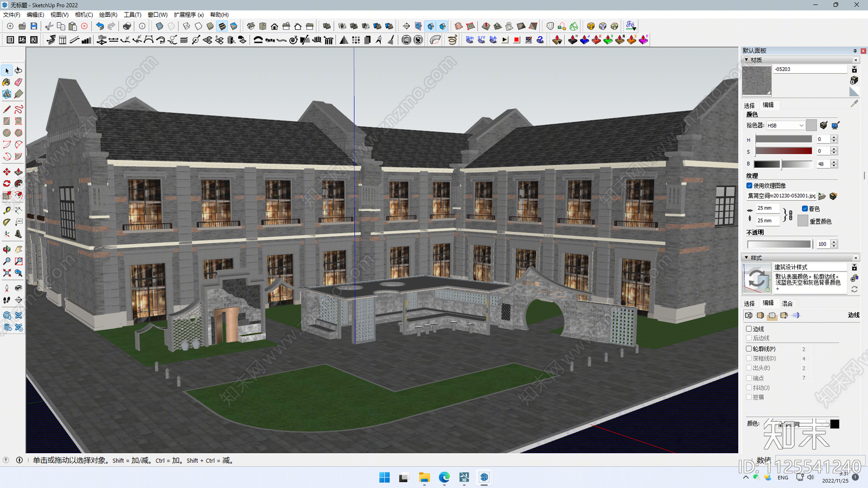Uncheck the 着色 checkbox
The height and width of the screenshot is (488, 868).
[x=805, y=209]
